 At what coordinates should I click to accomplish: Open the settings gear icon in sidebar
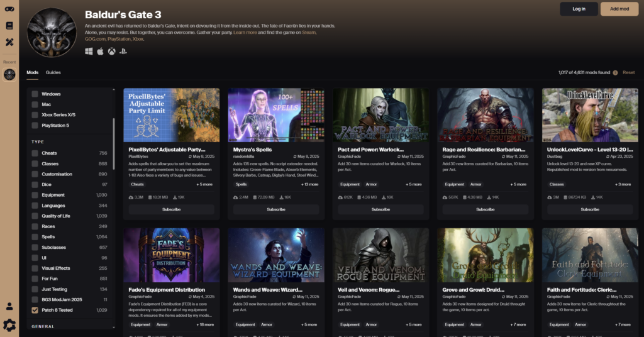(x=9, y=325)
